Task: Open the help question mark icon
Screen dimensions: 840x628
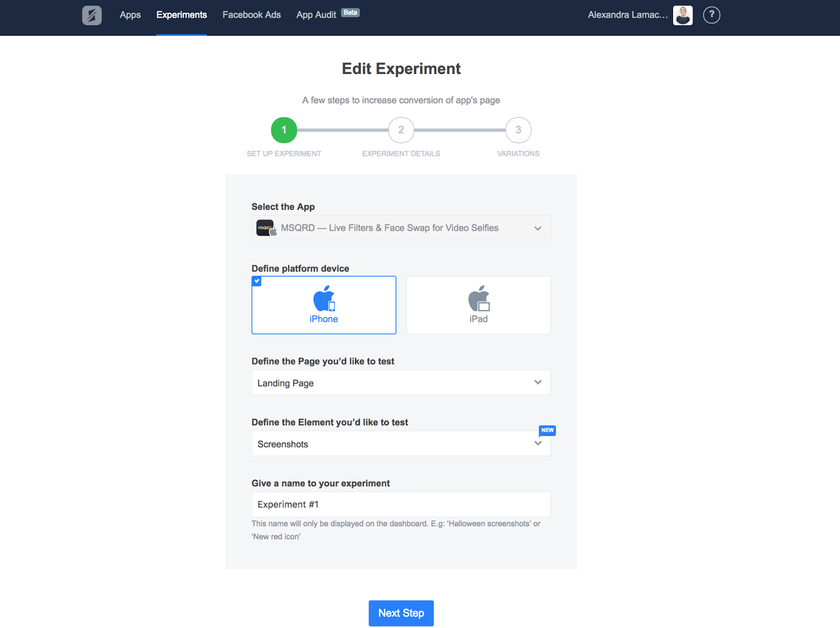Action: pyautogui.click(x=711, y=15)
